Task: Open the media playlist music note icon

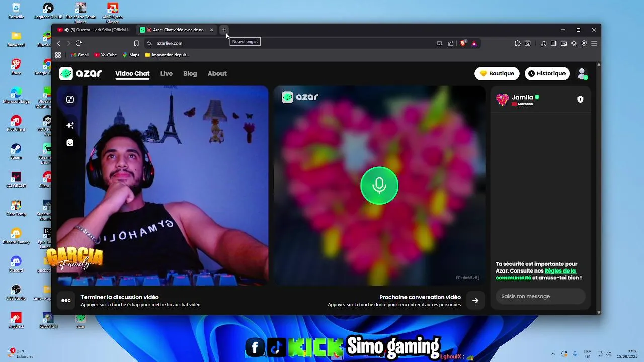Action: [543, 43]
